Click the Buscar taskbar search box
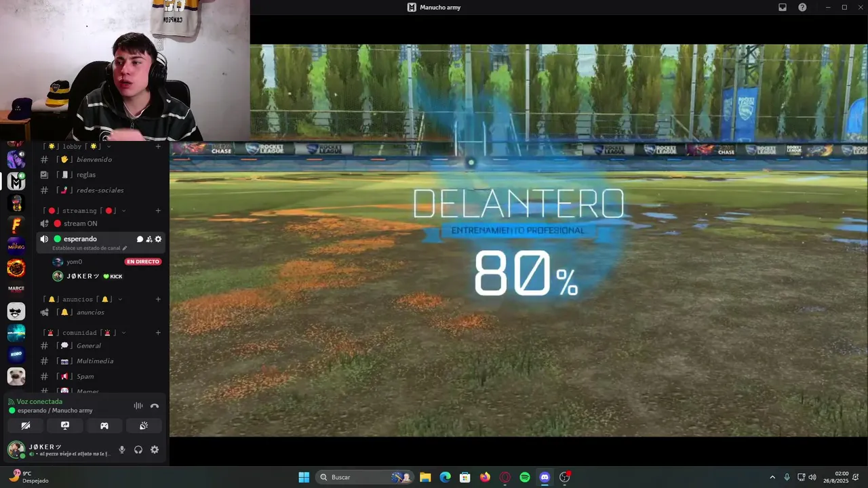 (x=364, y=477)
